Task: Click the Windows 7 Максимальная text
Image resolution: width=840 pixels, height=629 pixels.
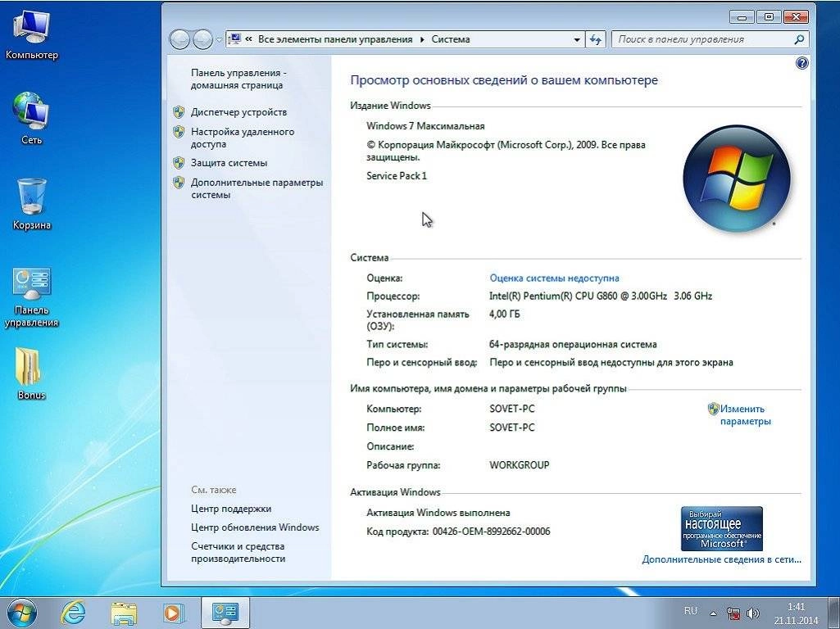Action: coord(425,126)
